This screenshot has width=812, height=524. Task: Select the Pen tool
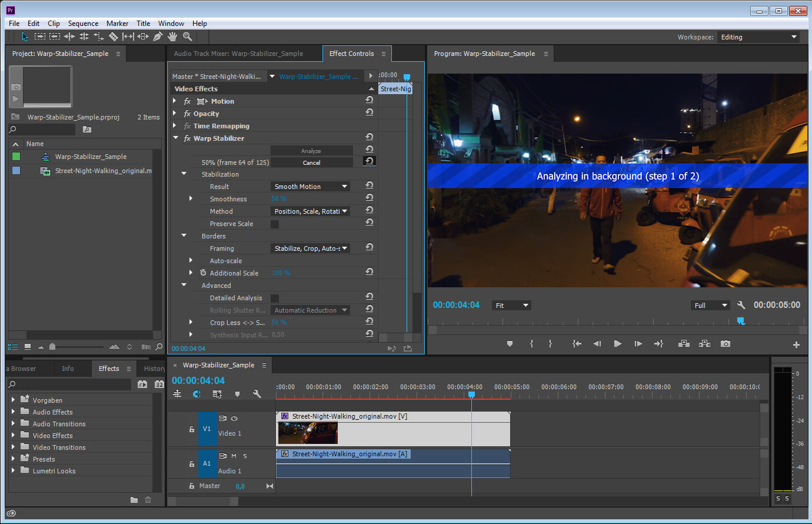[158, 37]
